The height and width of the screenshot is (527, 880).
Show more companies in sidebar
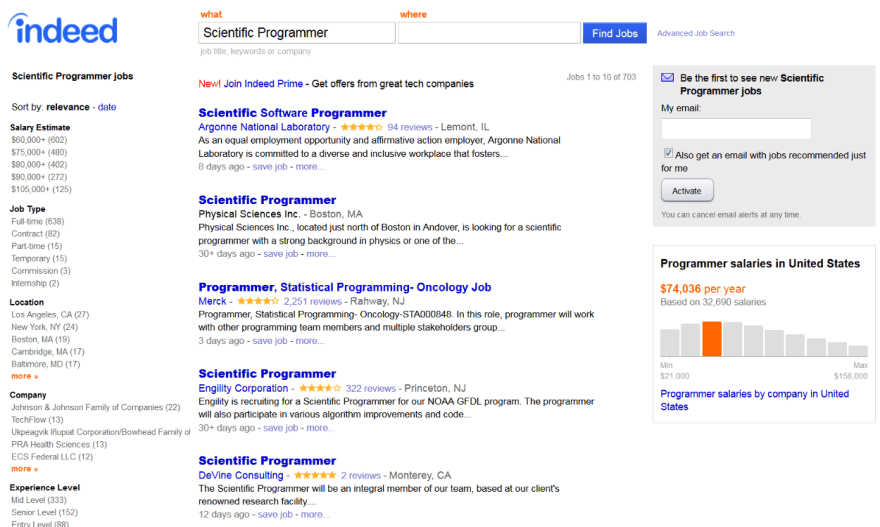point(24,469)
